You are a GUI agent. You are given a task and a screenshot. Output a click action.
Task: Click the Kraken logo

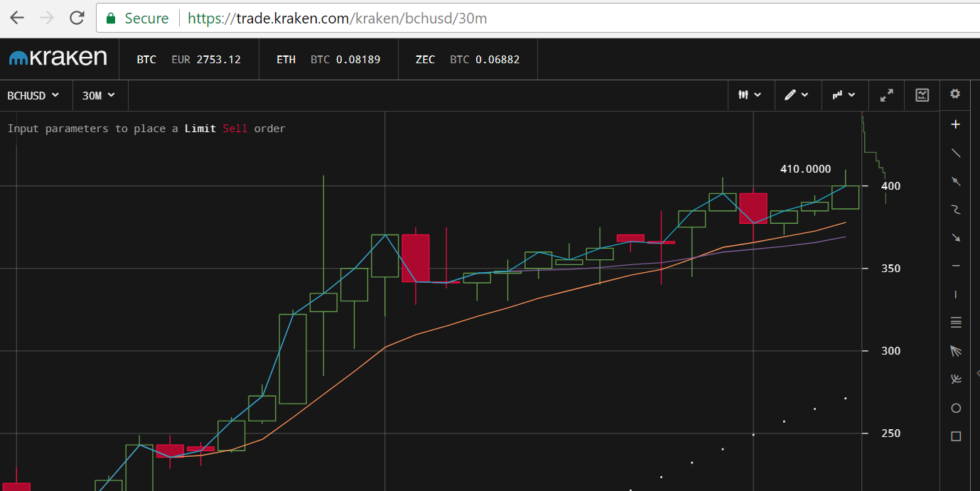(58, 59)
